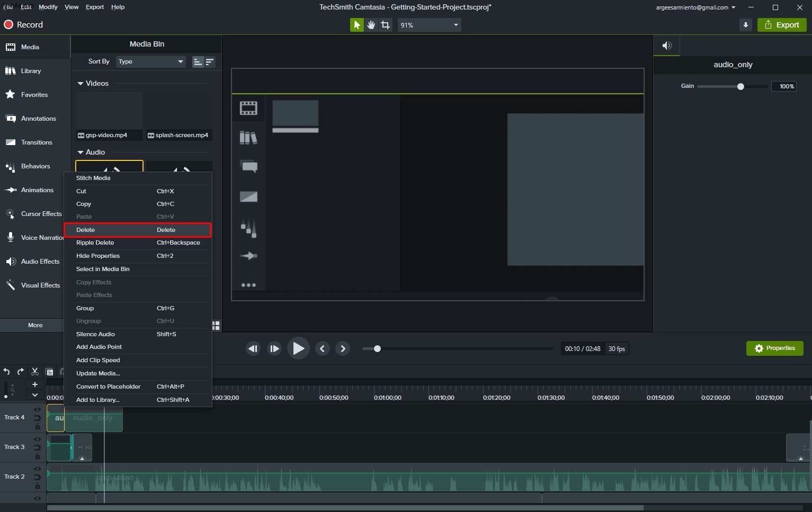Screen dimensions: 812x512
Task: Select Add Audio Point menu entry
Action: [x=138, y=347]
